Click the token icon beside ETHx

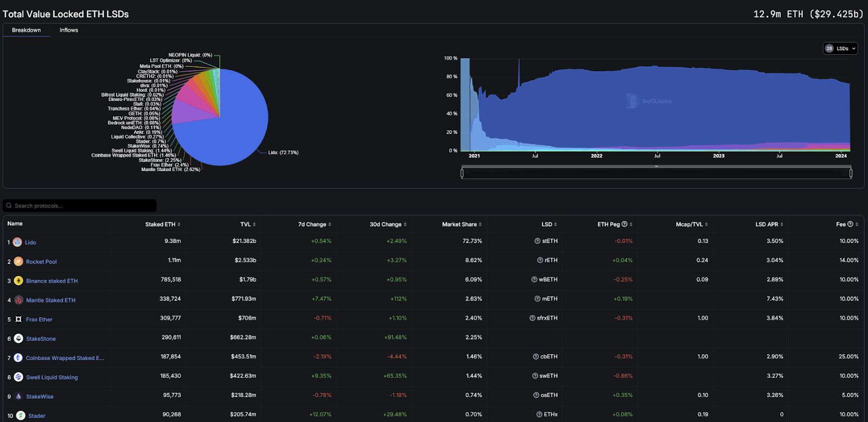pos(539,414)
